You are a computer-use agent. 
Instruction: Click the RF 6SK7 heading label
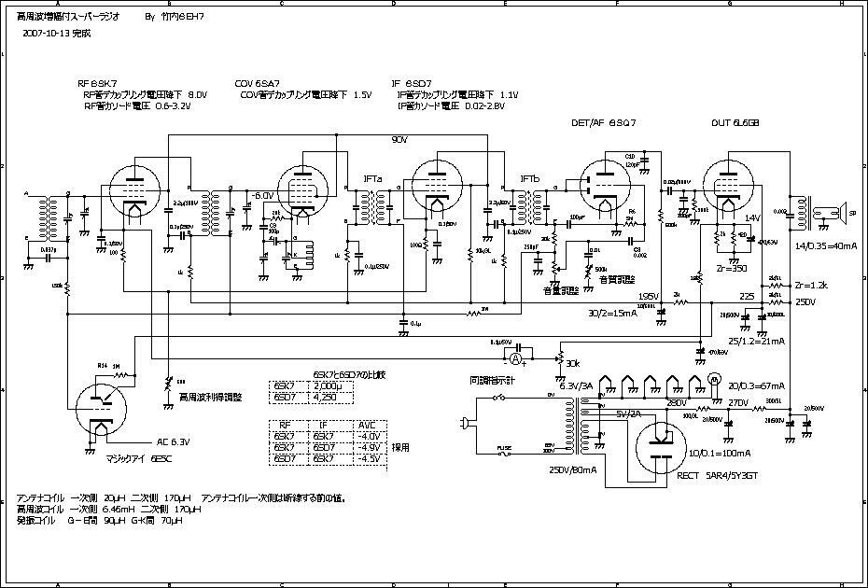tap(97, 84)
